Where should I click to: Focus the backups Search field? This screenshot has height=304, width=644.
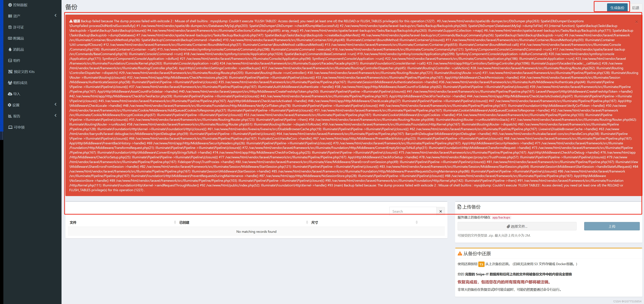(412, 211)
